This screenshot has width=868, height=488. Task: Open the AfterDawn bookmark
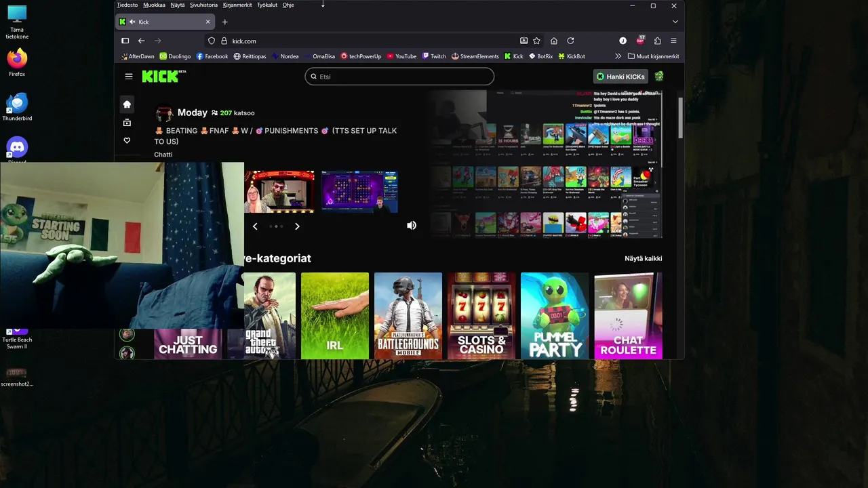(x=137, y=56)
